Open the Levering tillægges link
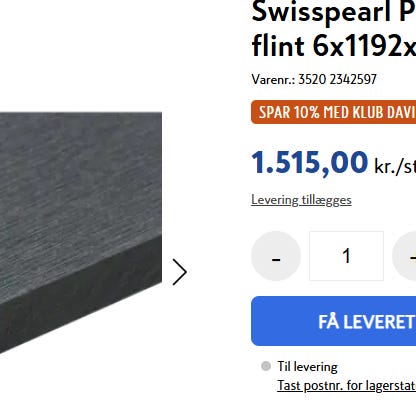The image size is (416, 416). point(301,200)
